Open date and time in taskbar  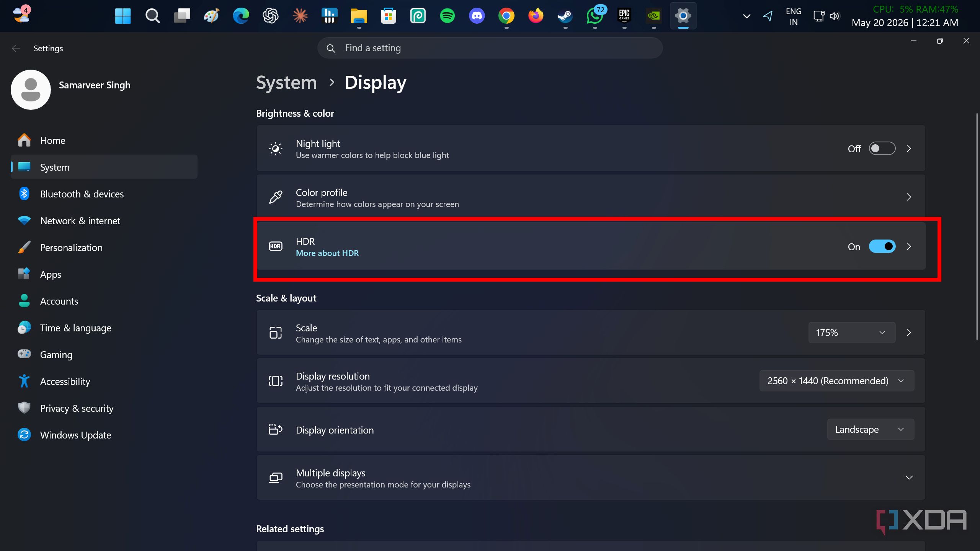tap(905, 23)
